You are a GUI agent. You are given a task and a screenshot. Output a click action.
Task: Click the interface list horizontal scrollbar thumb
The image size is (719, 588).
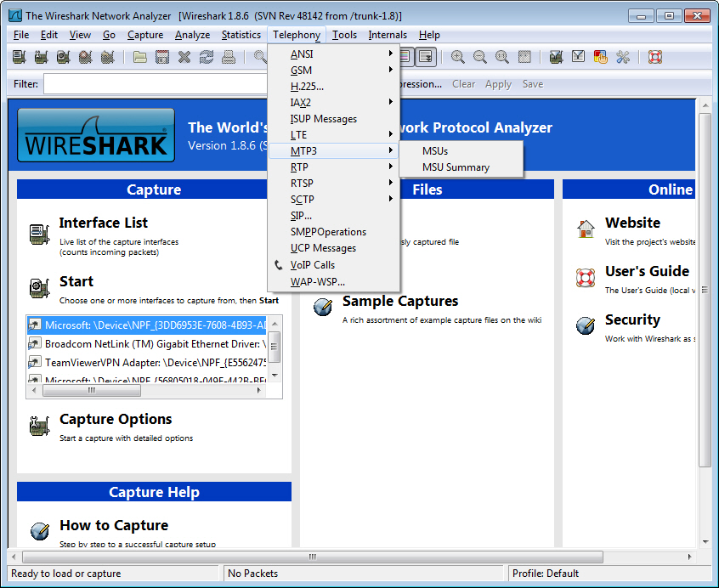click(92, 391)
